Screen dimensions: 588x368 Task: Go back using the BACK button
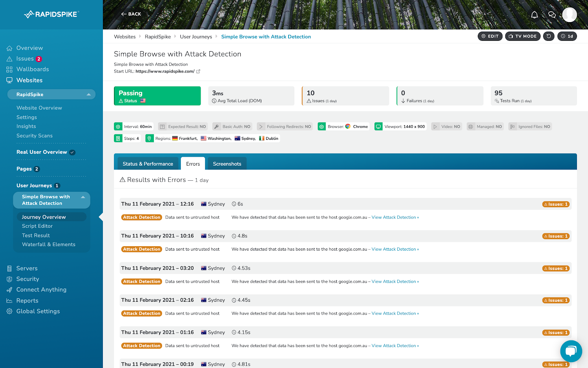tap(131, 14)
